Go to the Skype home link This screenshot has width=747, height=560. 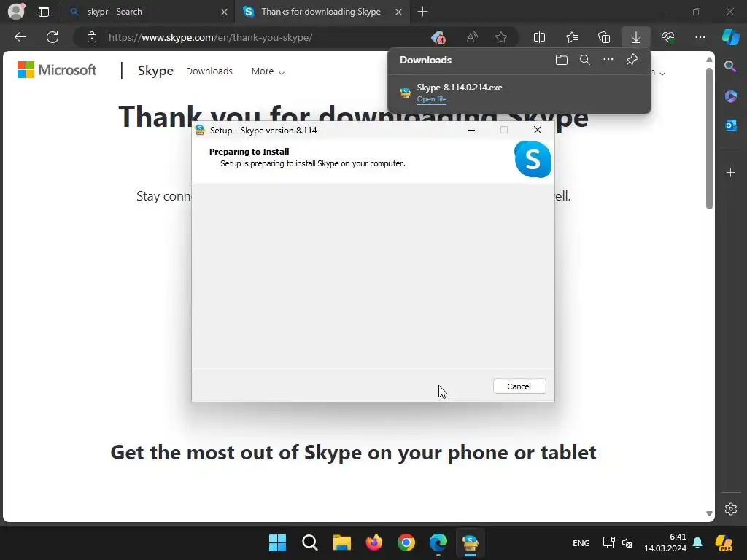155,71
